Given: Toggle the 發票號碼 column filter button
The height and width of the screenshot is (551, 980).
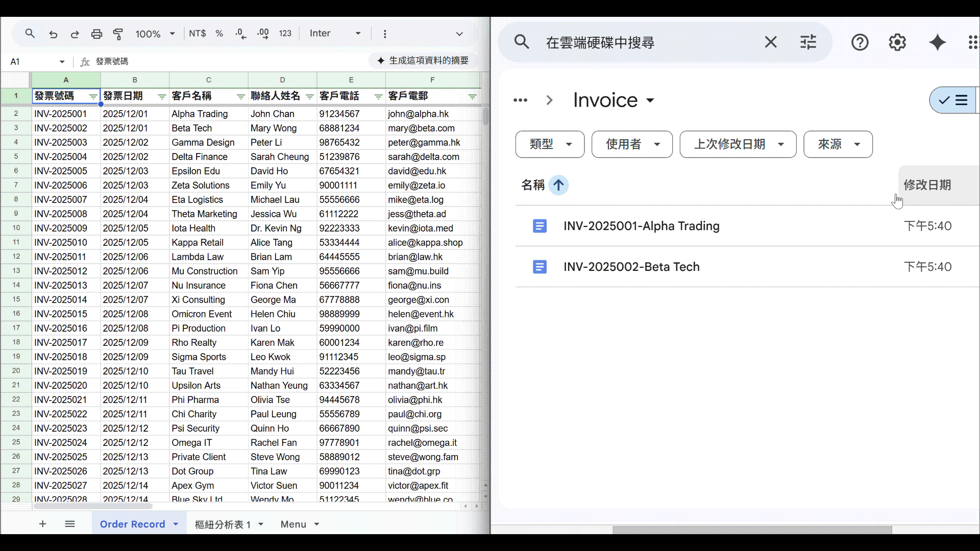Looking at the screenshot, I should click(x=93, y=96).
